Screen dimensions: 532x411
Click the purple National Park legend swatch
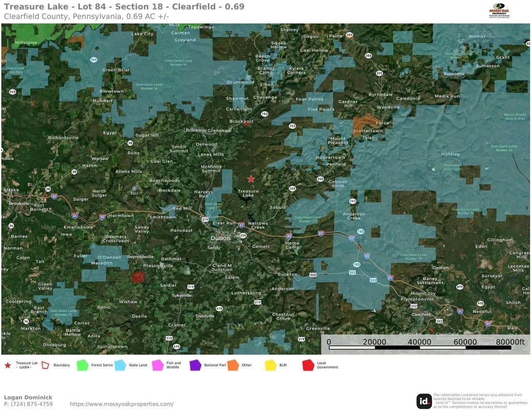coord(195,365)
